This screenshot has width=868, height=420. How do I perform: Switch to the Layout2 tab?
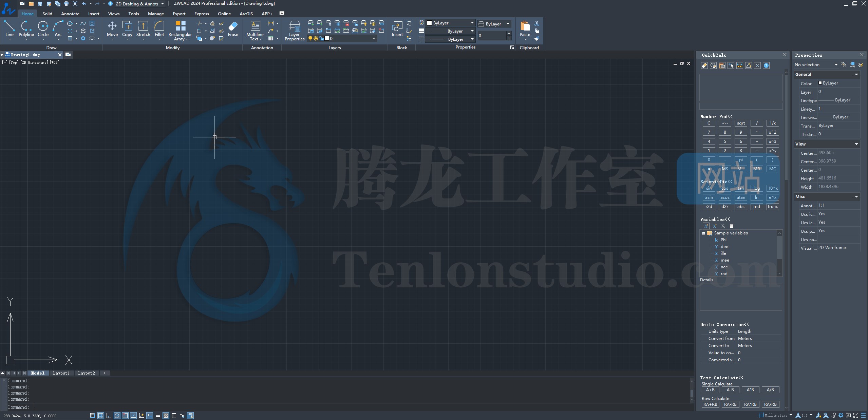click(x=86, y=373)
